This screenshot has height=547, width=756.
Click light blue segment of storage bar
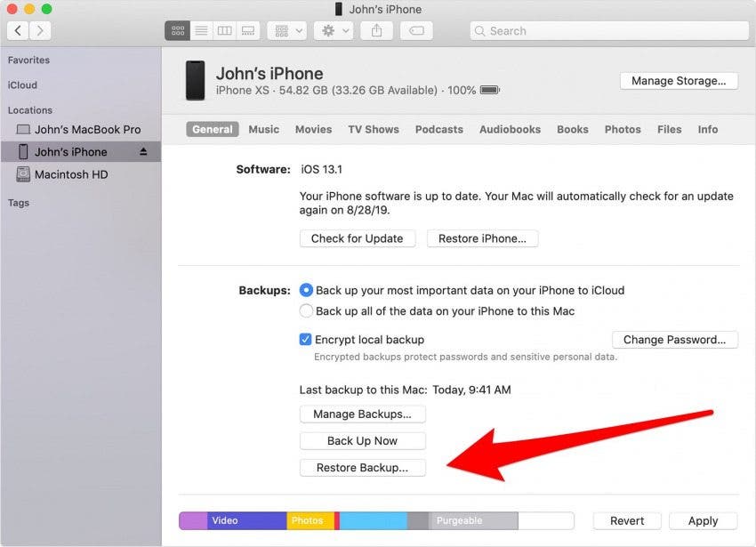pyautogui.click(x=374, y=521)
